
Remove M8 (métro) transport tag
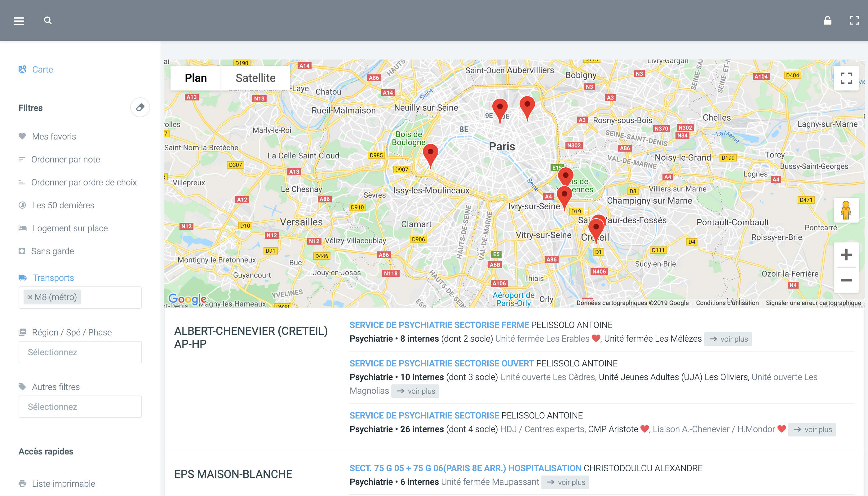pyautogui.click(x=30, y=297)
